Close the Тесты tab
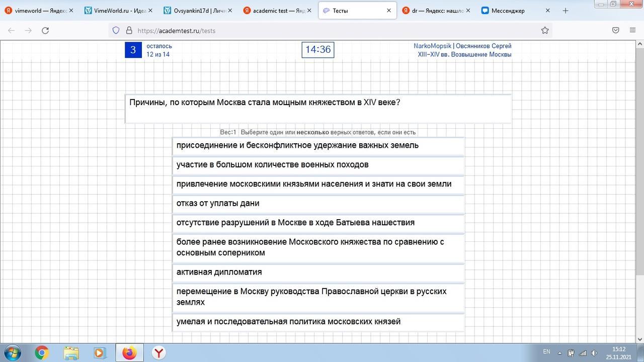The width and height of the screenshot is (644, 362). coord(389,11)
